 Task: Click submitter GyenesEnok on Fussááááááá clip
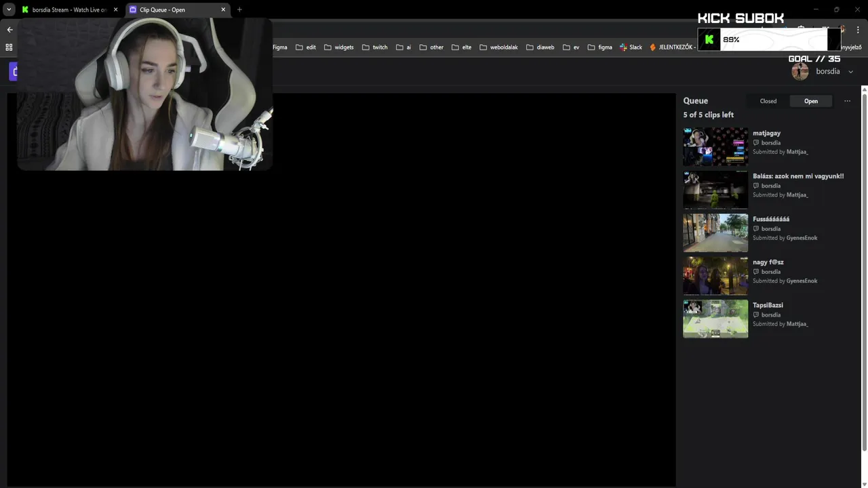click(x=802, y=238)
